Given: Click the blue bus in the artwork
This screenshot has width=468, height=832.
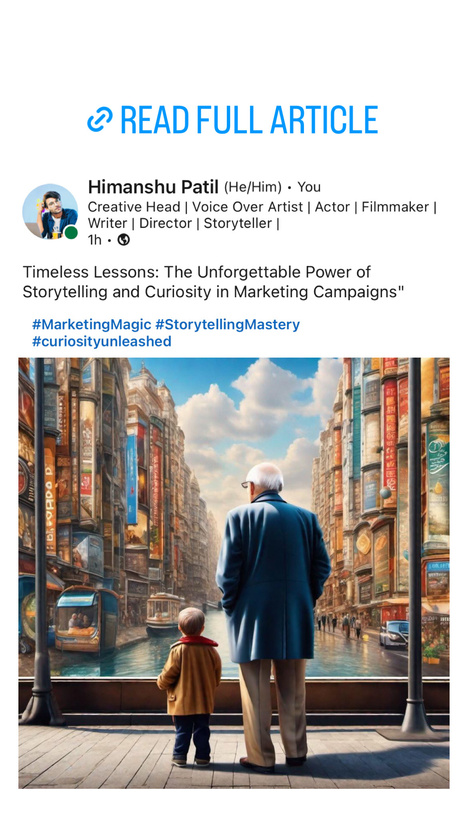Looking at the screenshot, I should tap(85, 619).
